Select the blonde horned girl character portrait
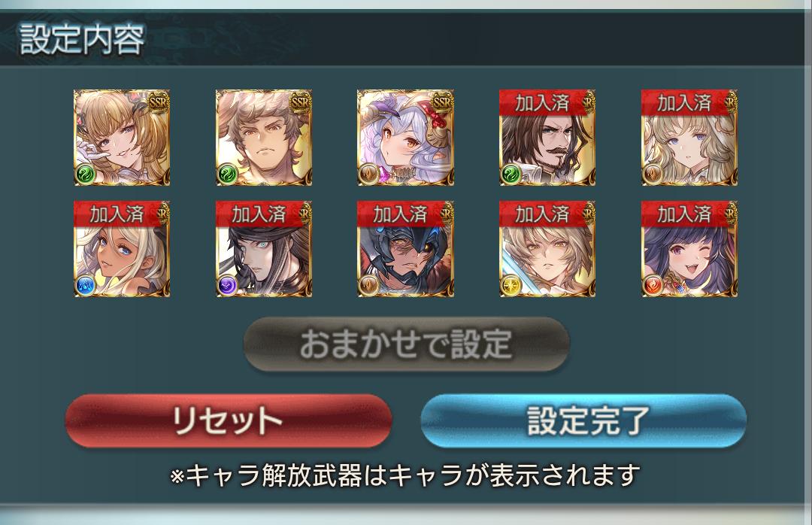The height and width of the screenshot is (525, 812). 122,138
